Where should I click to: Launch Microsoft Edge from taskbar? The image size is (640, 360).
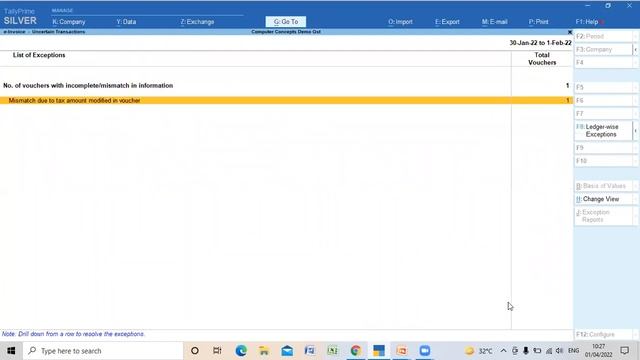coord(241,351)
